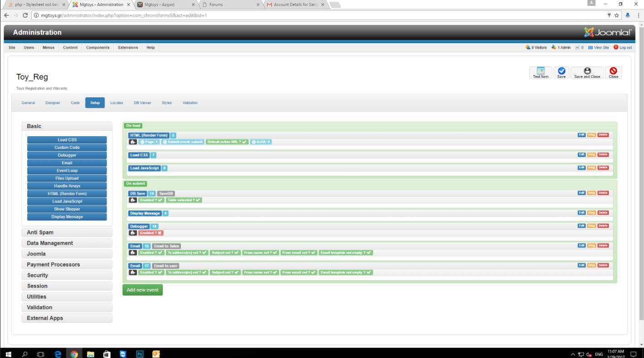The height and width of the screenshot is (358, 644).
Task: Click Edit on the Load CSS action row
Action: (x=581, y=154)
